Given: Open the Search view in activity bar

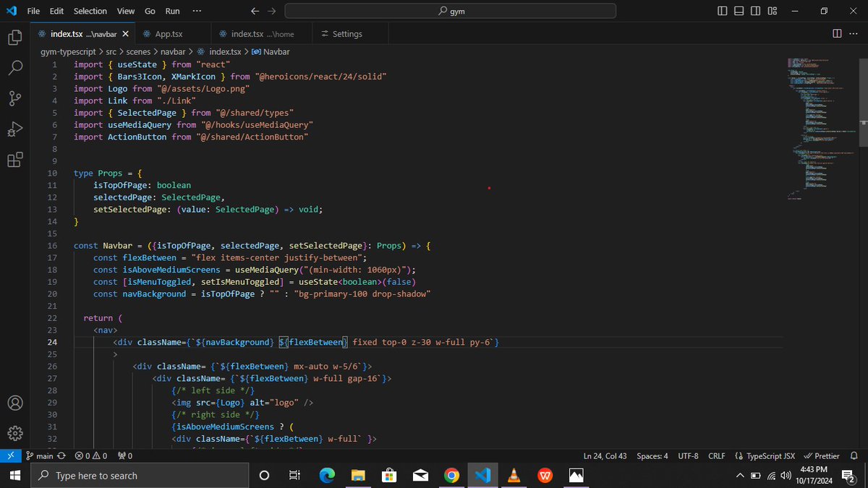Looking at the screenshot, I should coord(14,68).
